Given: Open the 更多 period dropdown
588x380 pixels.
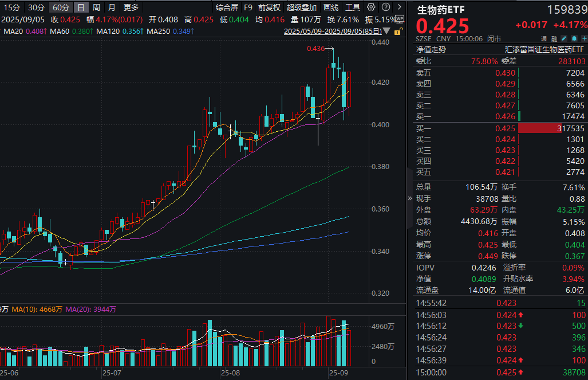Looking at the screenshot, I should tap(131, 7).
